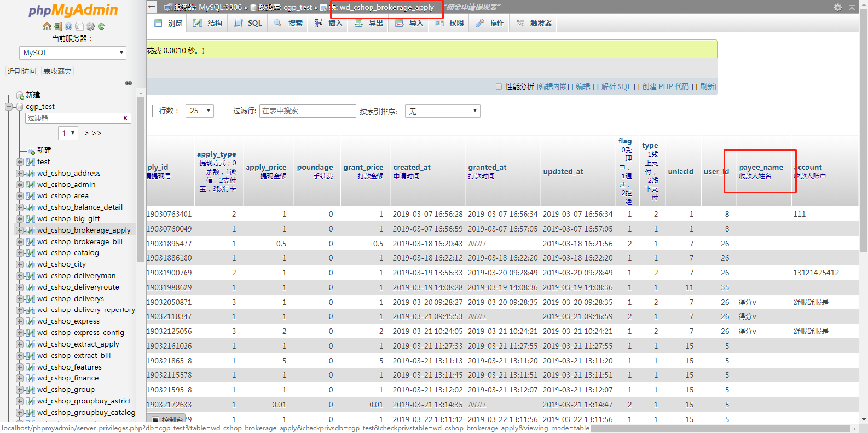
Task: Open the 结构 (Structure) tab
Action: tap(208, 23)
